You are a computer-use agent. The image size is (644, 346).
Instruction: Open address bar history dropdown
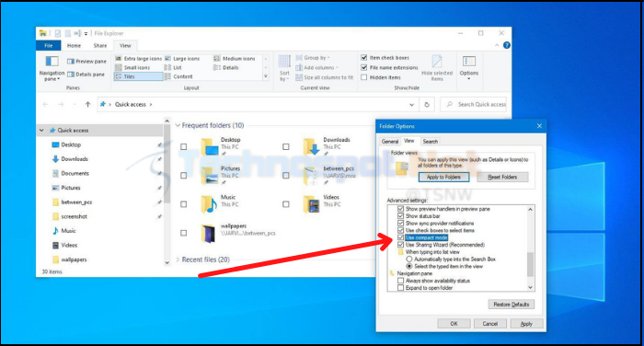tap(411, 105)
